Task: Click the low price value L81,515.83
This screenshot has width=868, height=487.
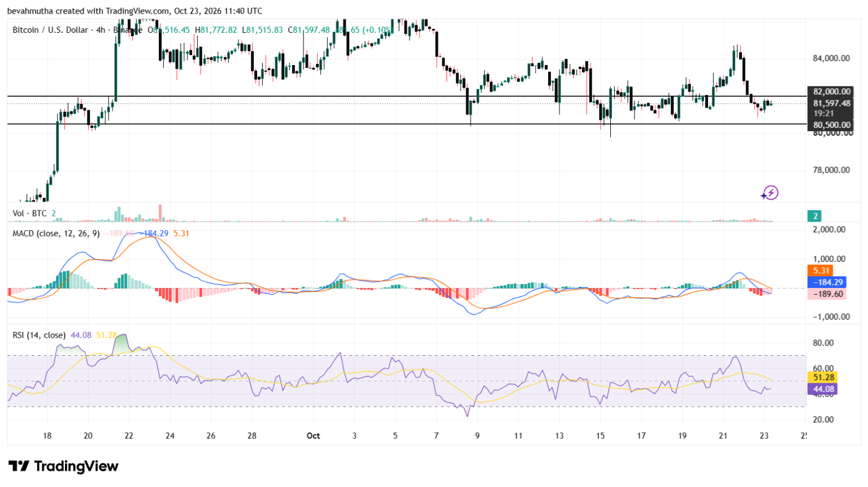Action: pyautogui.click(x=262, y=30)
